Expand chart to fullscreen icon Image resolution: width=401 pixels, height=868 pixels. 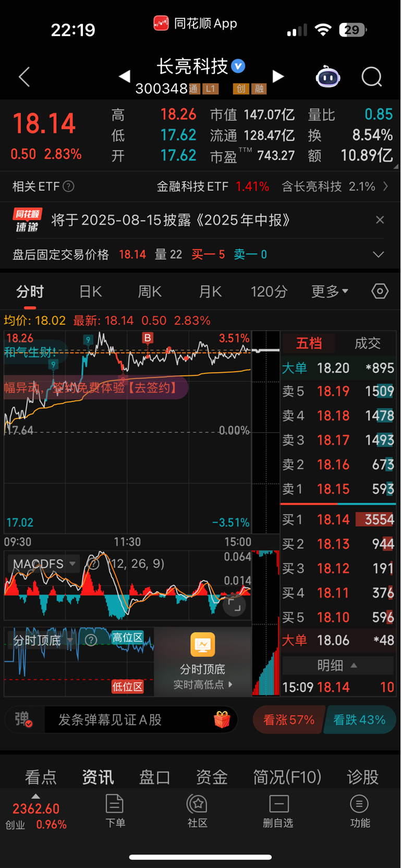pyautogui.click(x=235, y=604)
